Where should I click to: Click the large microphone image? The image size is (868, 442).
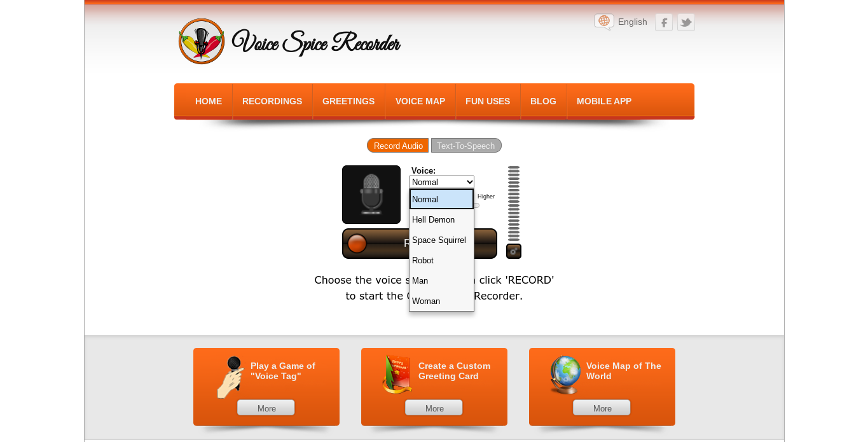(x=371, y=195)
